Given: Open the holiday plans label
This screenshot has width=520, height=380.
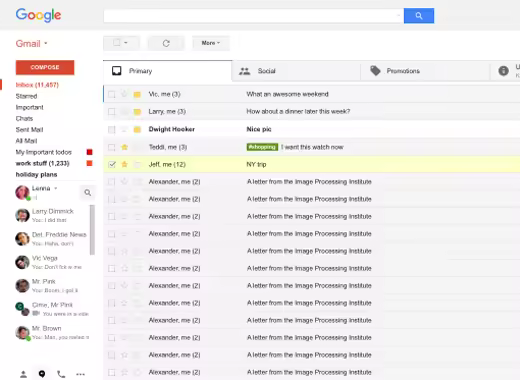Looking at the screenshot, I should coord(36,174).
